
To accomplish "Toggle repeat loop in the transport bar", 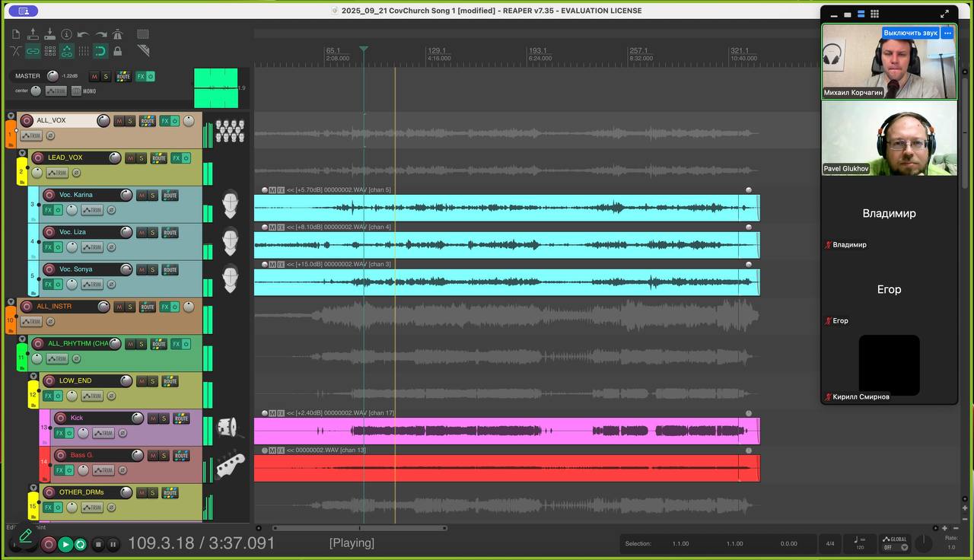I will pos(80,544).
